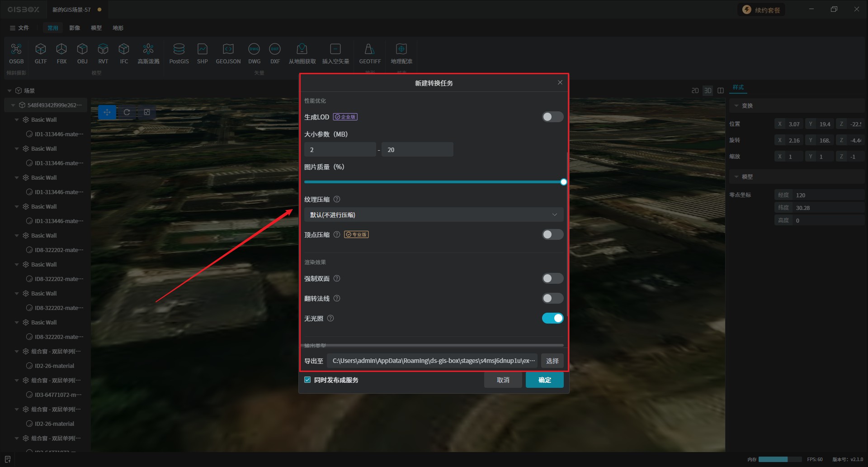Click the minimum size parameter field showing 2

340,149
